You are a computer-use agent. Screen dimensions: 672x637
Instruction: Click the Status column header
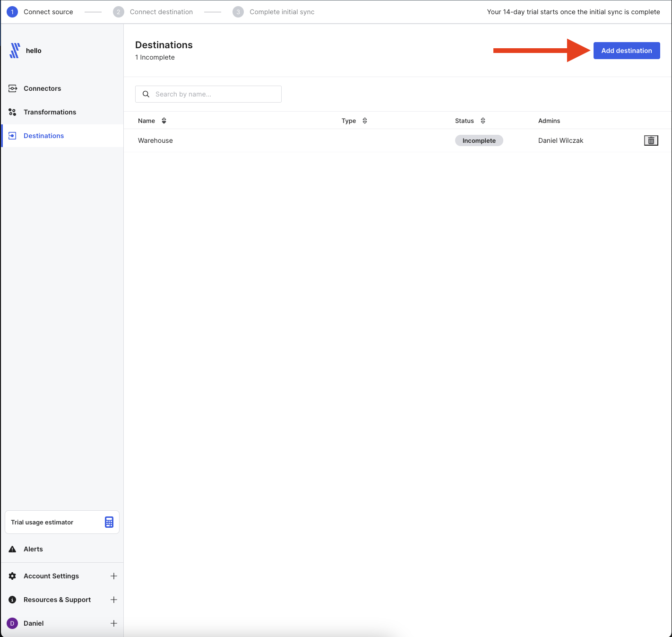click(x=465, y=121)
